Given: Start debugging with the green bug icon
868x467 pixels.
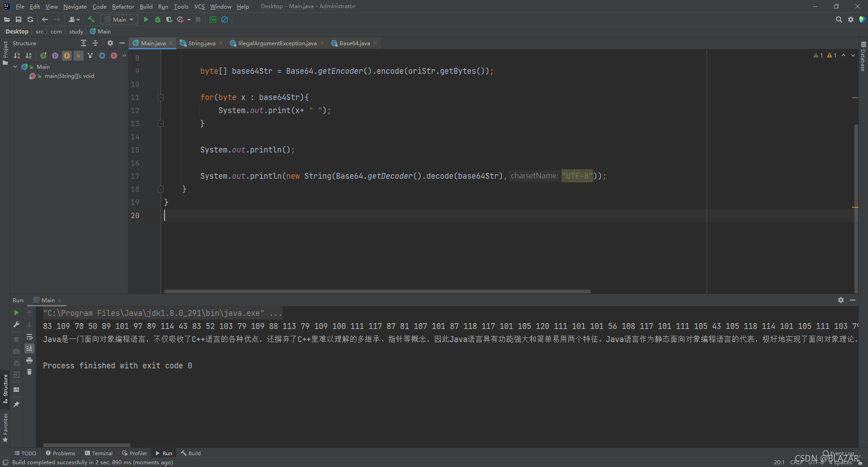Looking at the screenshot, I should coord(158,19).
